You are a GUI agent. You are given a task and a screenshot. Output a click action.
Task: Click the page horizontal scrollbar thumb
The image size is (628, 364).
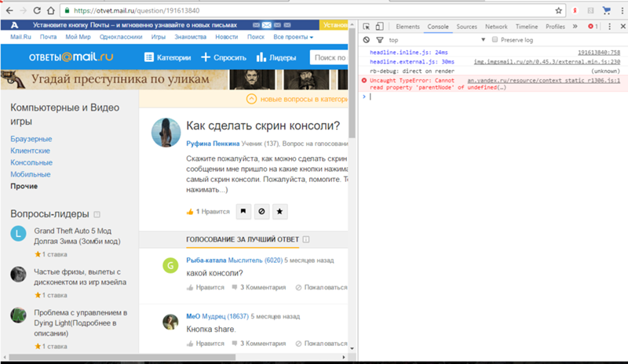pyautogui.click(x=122, y=357)
